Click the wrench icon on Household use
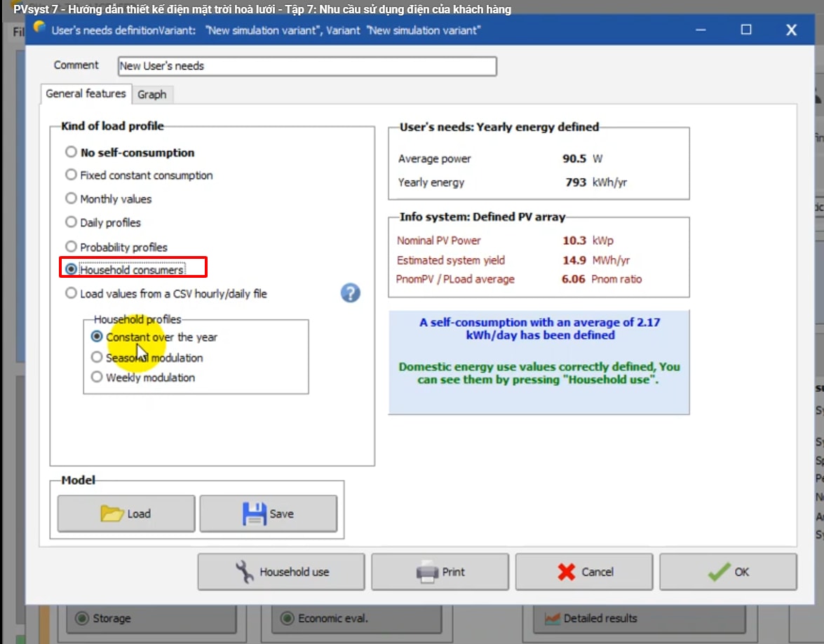The width and height of the screenshot is (824, 644). [x=244, y=572]
